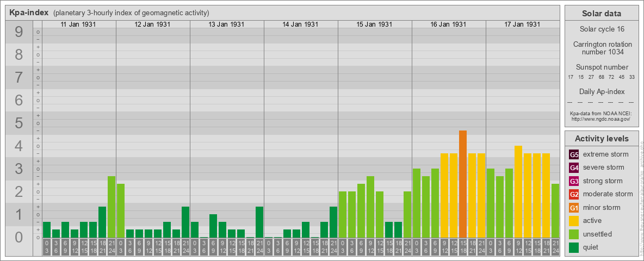Click the G4 severe storm badge
Image resolution: width=644 pixels, height=261 pixels.
point(574,167)
